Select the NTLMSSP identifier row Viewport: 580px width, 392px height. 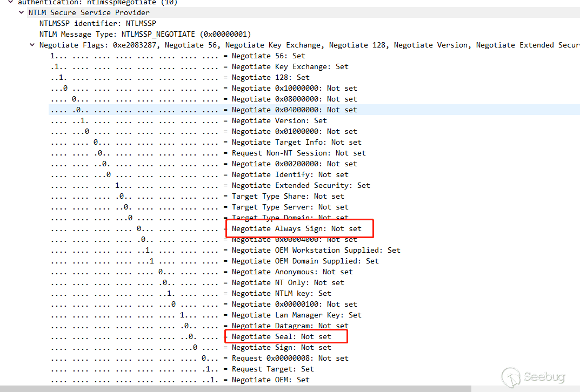click(x=98, y=23)
